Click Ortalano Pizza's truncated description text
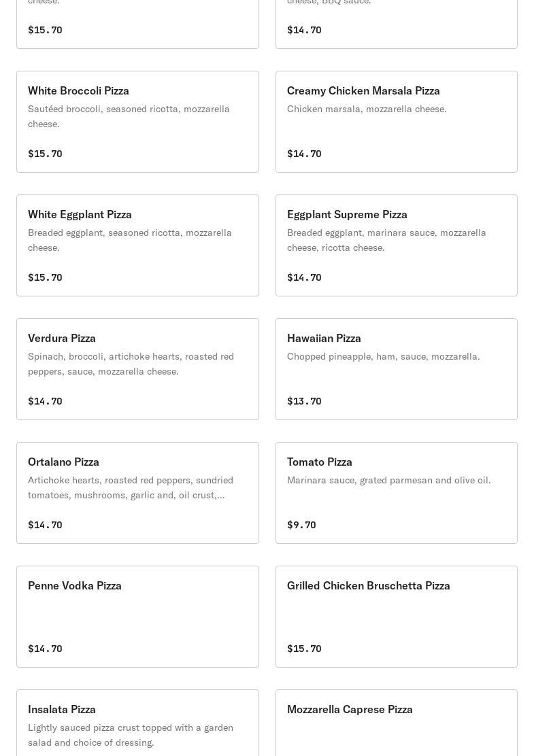Screen dimensions: 534x756 click(x=131, y=487)
